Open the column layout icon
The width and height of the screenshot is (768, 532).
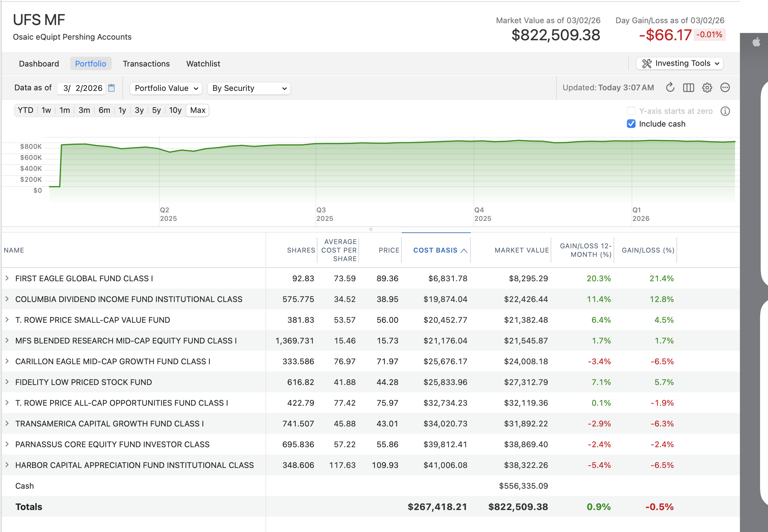click(688, 88)
